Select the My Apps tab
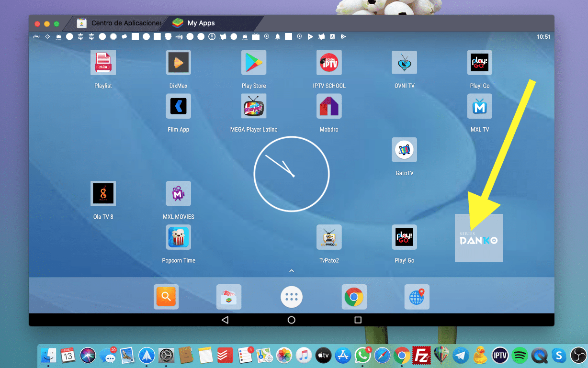Image resolution: width=588 pixels, height=368 pixels. click(x=201, y=23)
